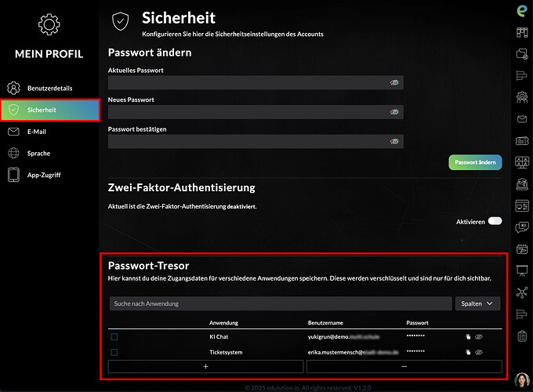Add a vault entry with the plus button
The width and height of the screenshot is (533, 392).
coord(205,366)
